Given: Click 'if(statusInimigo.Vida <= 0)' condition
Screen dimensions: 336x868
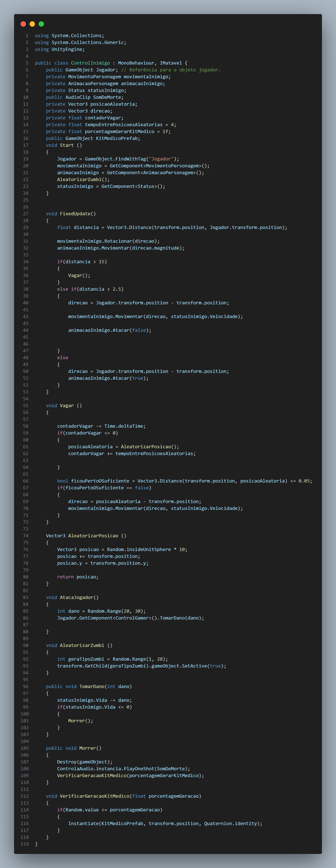Looking at the screenshot, I should pos(94,707).
